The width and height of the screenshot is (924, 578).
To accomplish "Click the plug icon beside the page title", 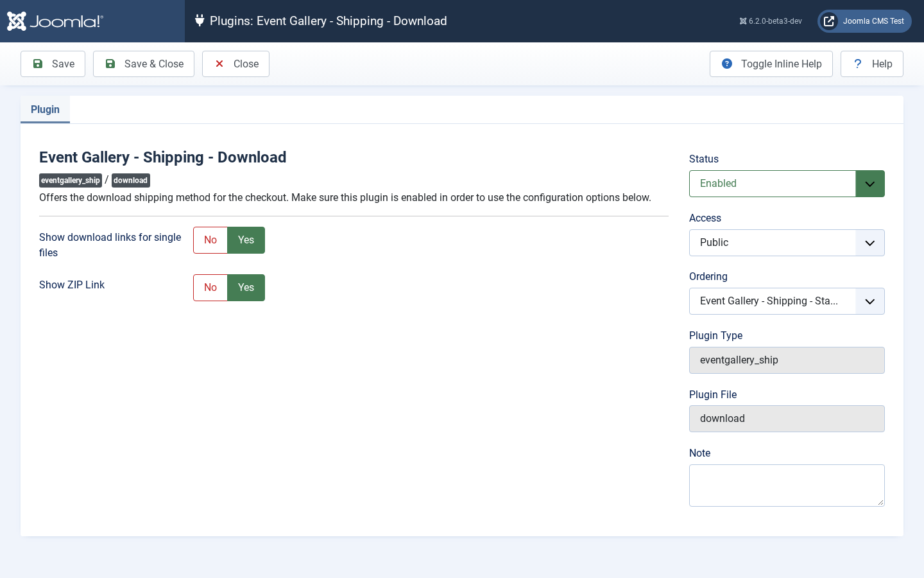I will (200, 21).
